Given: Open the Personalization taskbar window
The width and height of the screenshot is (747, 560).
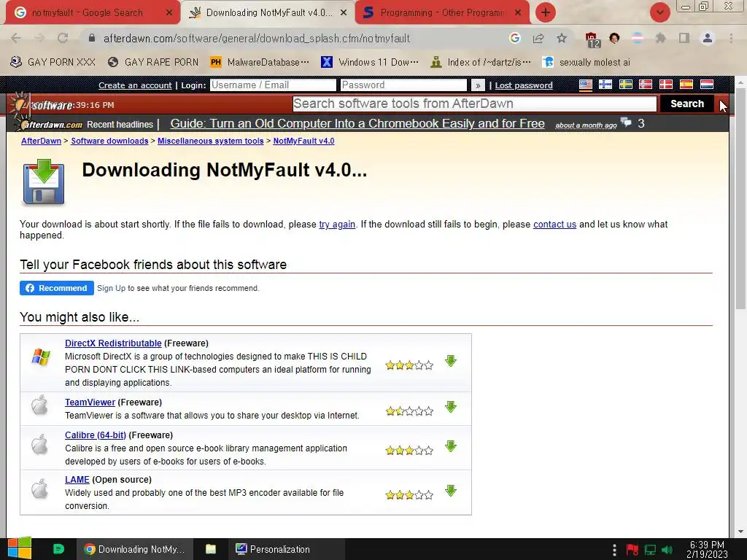Looking at the screenshot, I should point(286,549).
